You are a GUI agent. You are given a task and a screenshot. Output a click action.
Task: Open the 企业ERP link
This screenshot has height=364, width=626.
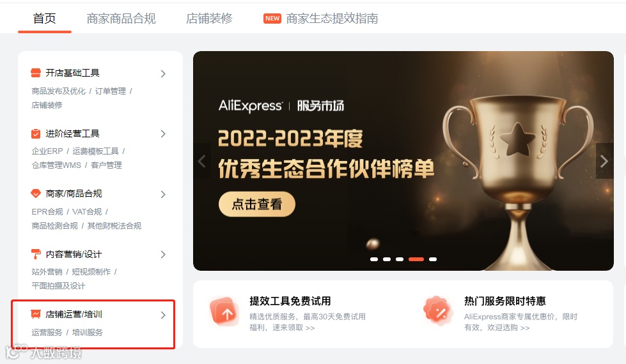point(47,151)
